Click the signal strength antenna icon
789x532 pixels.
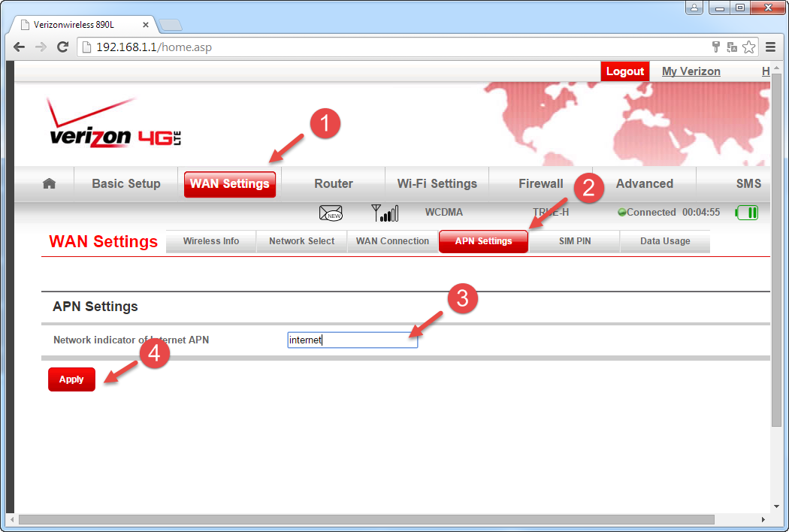385,213
